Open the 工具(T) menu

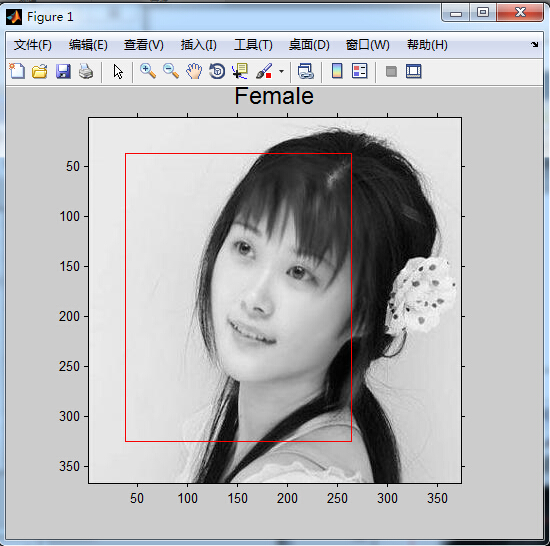pos(253,45)
